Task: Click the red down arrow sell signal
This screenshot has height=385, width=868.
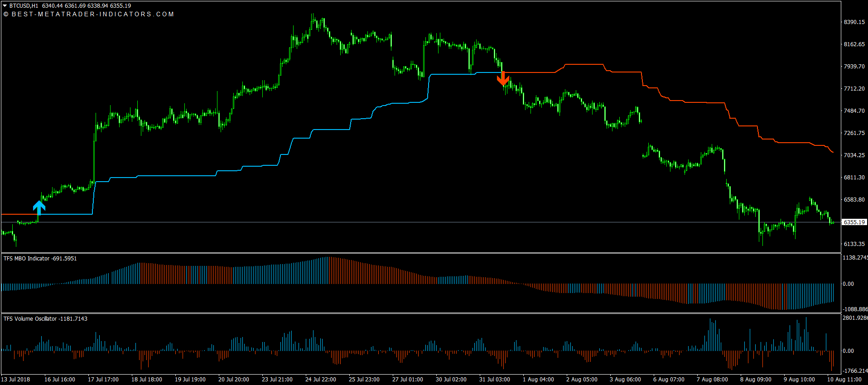Action: coord(503,79)
